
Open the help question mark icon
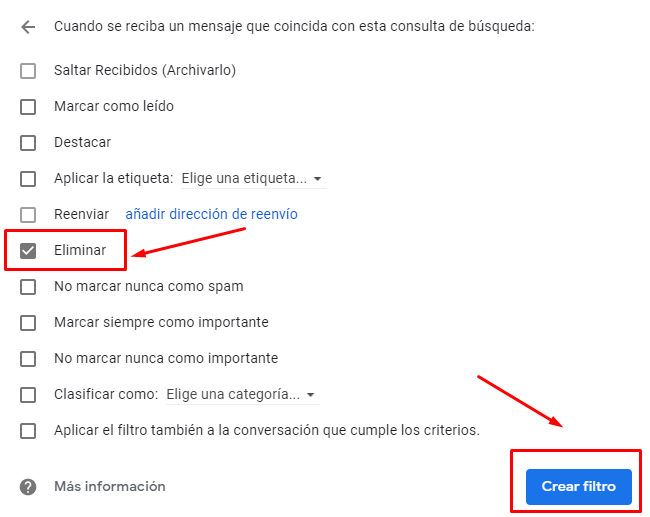pos(28,487)
